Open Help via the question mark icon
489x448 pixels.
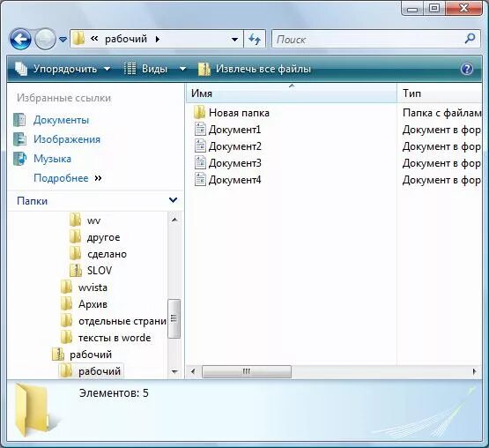click(x=467, y=69)
